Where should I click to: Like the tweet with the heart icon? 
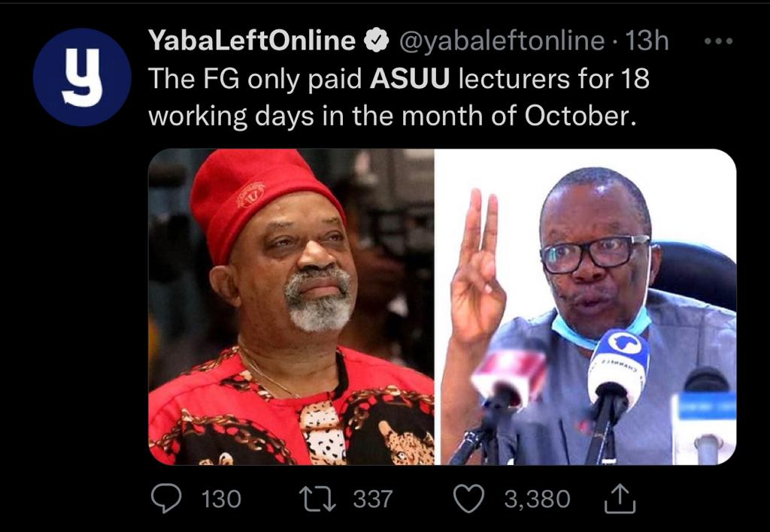468,499
